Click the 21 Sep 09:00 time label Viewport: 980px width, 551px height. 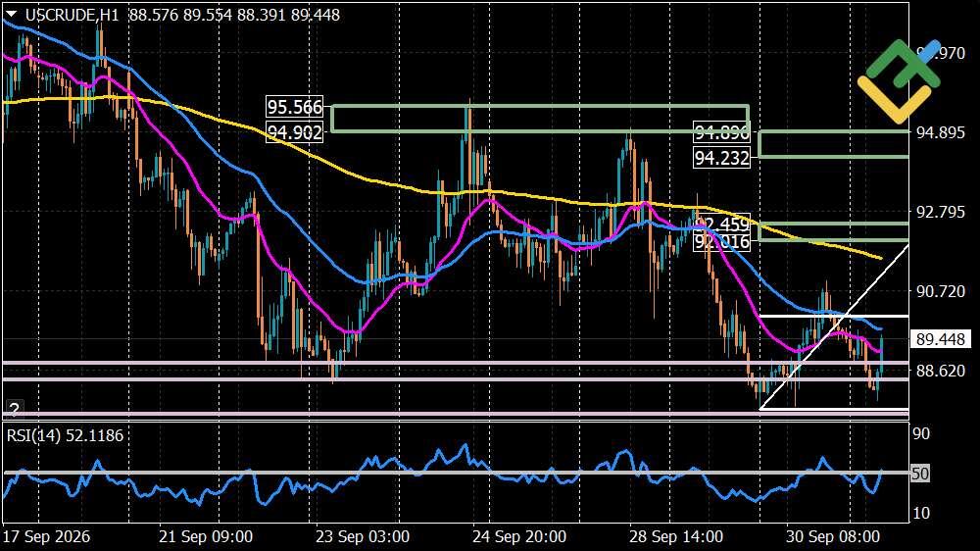pyautogui.click(x=206, y=536)
